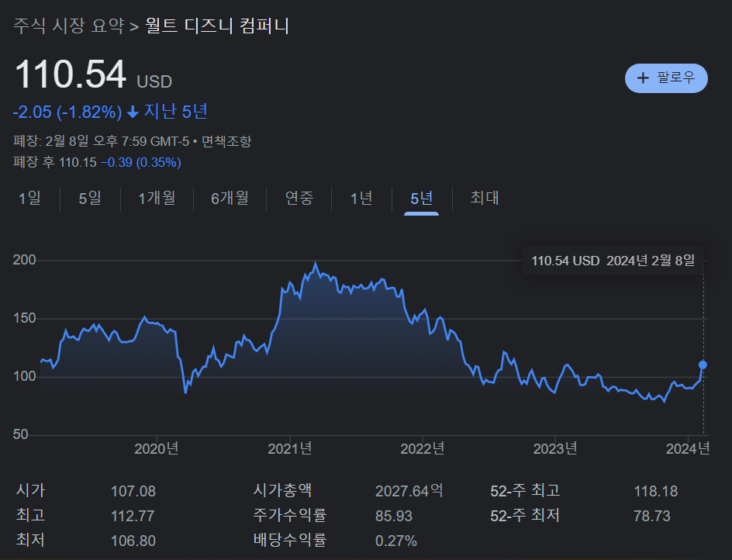Click the chart's latest data point marker
Screen dimensions: 732x560
pyautogui.click(x=703, y=365)
